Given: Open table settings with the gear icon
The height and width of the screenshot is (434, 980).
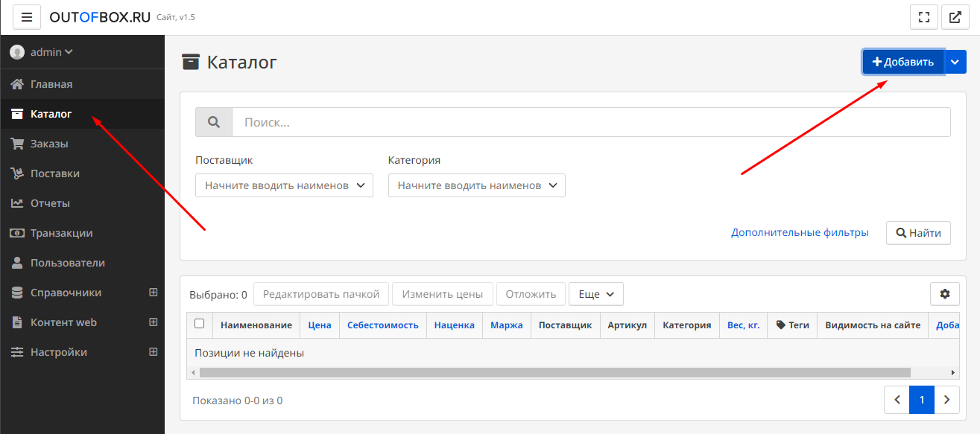Looking at the screenshot, I should click(x=945, y=294).
